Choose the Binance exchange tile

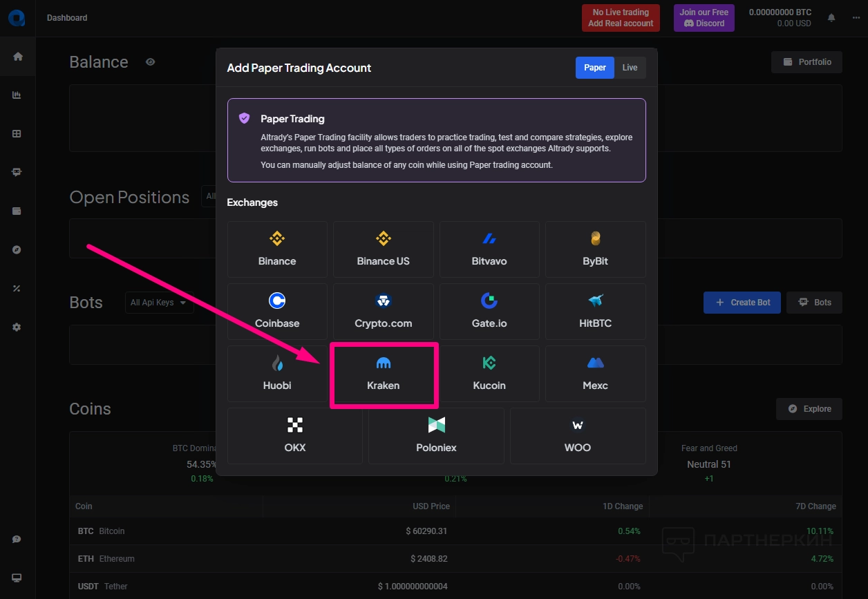[x=277, y=249]
